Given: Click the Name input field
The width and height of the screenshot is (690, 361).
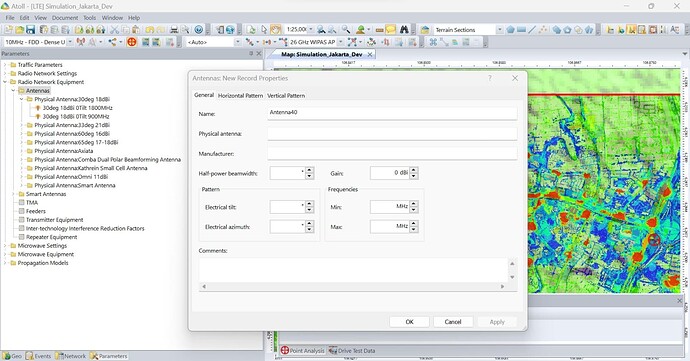Looking at the screenshot, I should click(392, 113).
